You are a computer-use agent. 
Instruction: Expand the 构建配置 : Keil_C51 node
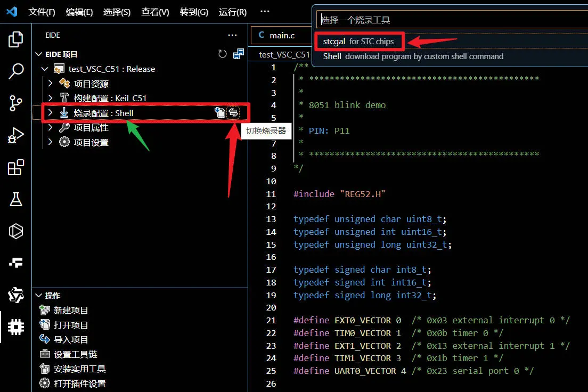tap(50, 98)
